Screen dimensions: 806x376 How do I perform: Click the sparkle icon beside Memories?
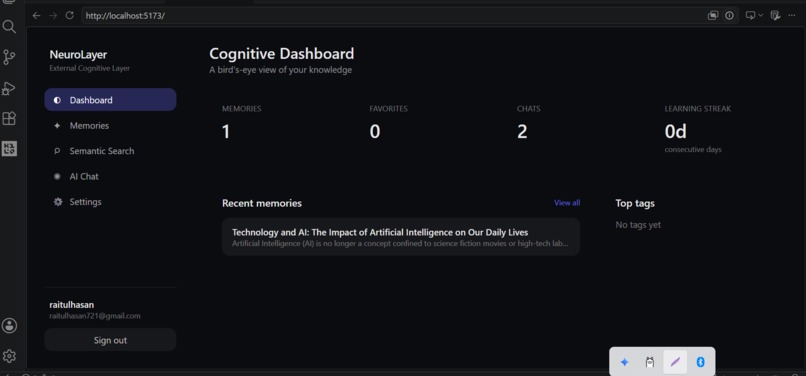(57, 126)
